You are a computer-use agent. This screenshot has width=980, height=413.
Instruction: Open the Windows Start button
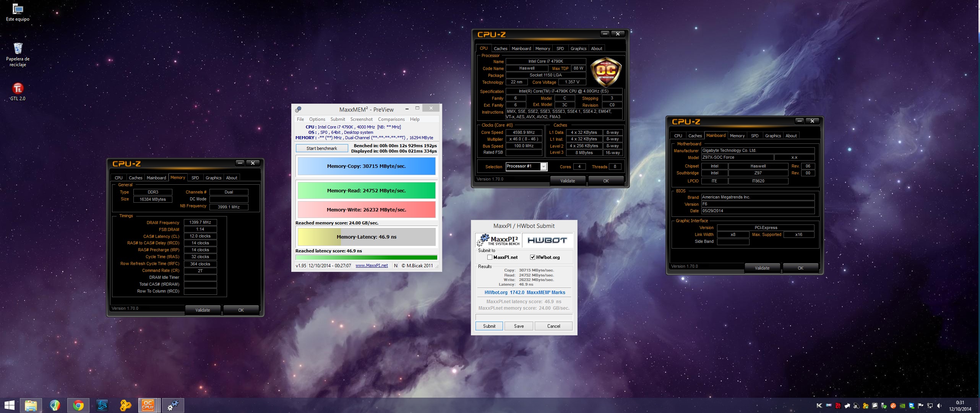(10, 405)
